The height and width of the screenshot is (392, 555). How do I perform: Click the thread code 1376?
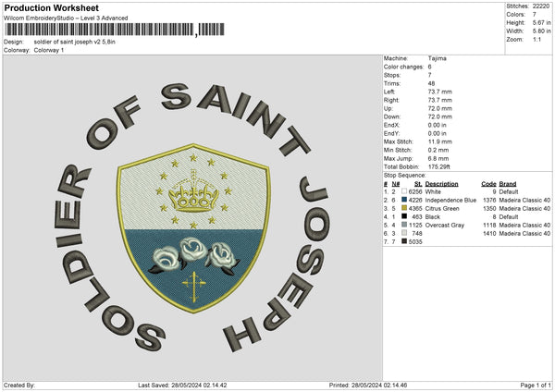click(489, 201)
